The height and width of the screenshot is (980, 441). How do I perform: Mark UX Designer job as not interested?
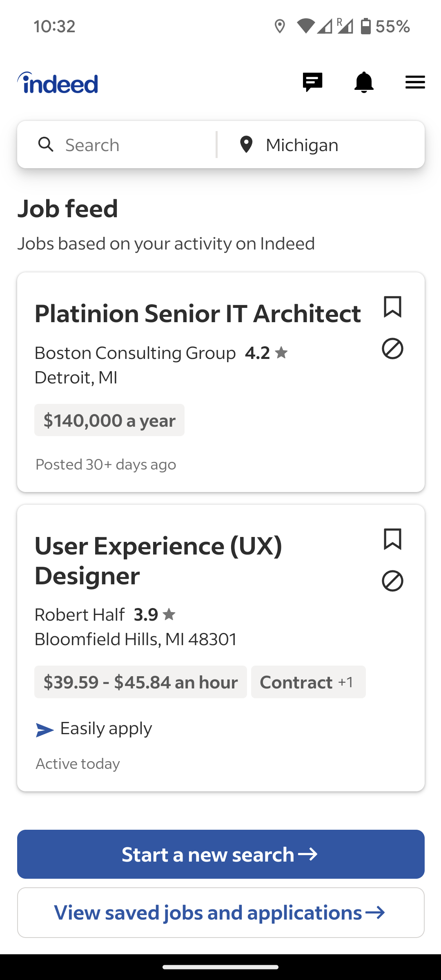392,581
